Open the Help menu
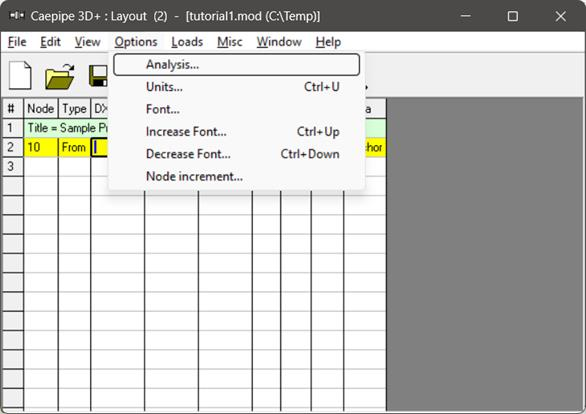 click(x=328, y=42)
